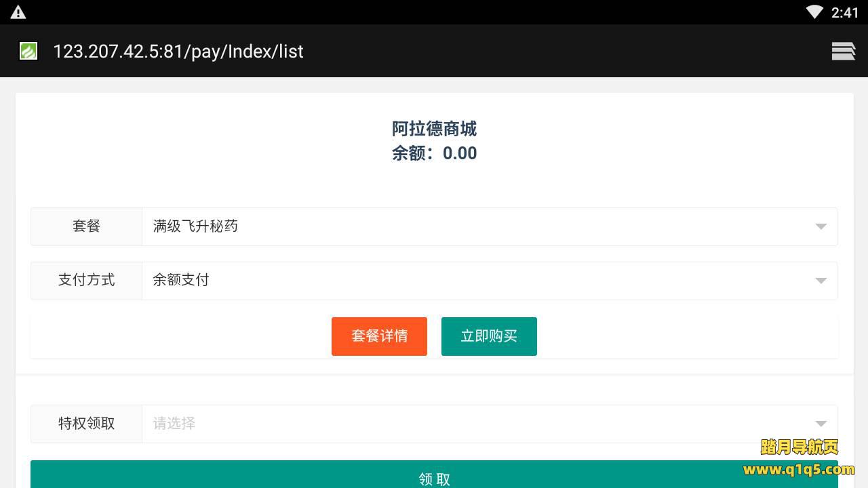Click the 余额：0.00 balance text
The width and height of the screenshot is (868, 488).
[434, 153]
